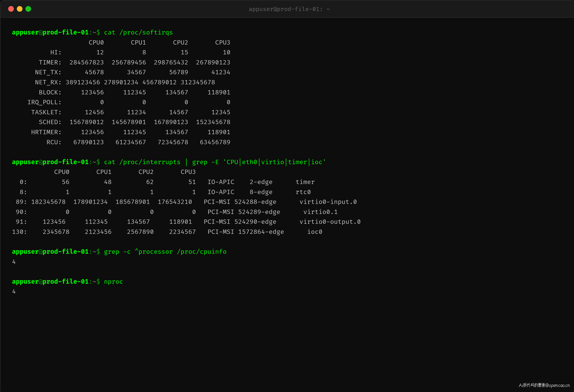Select the 8-edge text in rtc0 row
Screen dimensions: 574x392
(x=261, y=192)
